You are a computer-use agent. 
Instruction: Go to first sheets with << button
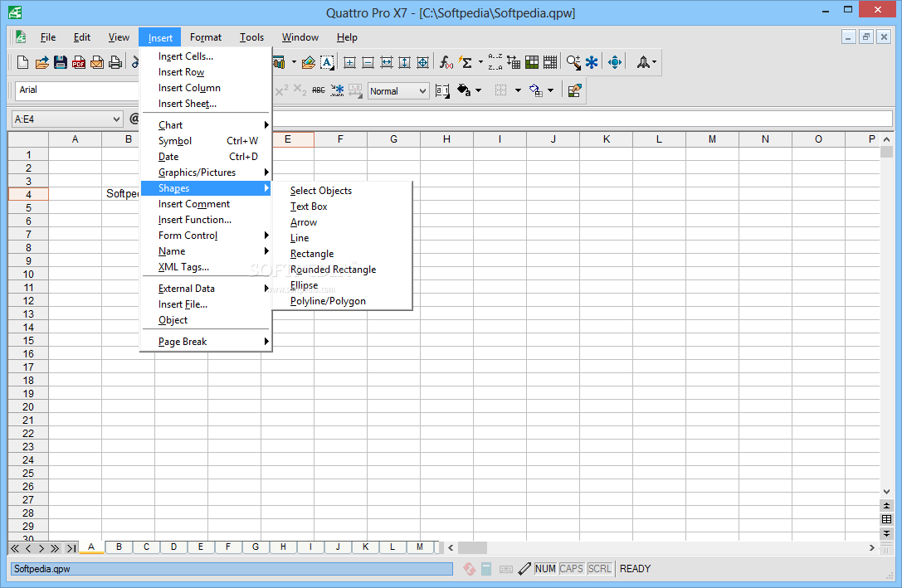coord(15,548)
